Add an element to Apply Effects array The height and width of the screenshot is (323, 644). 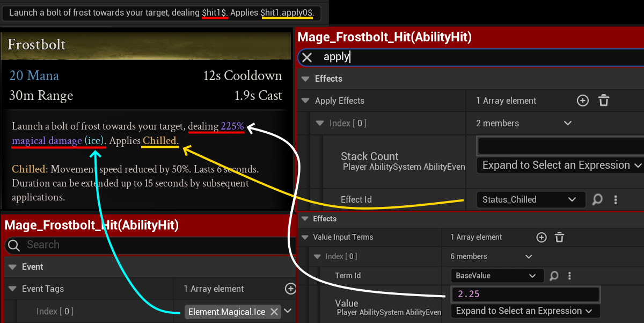[x=582, y=101]
